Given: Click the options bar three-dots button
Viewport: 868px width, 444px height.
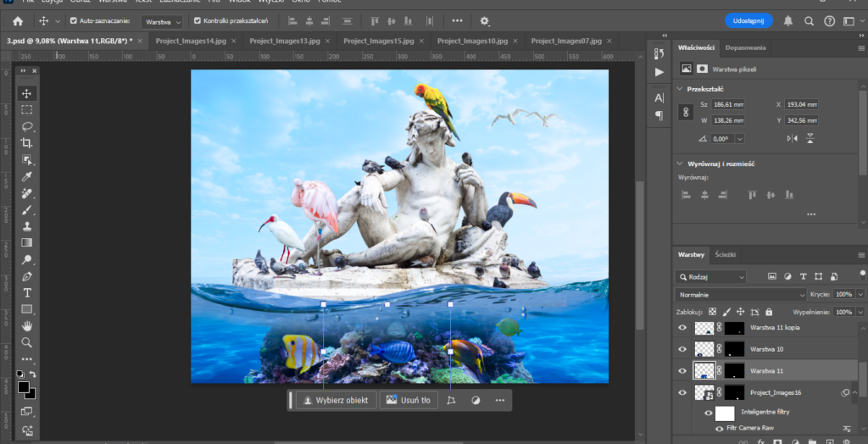Looking at the screenshot, I should coord(457,20).
